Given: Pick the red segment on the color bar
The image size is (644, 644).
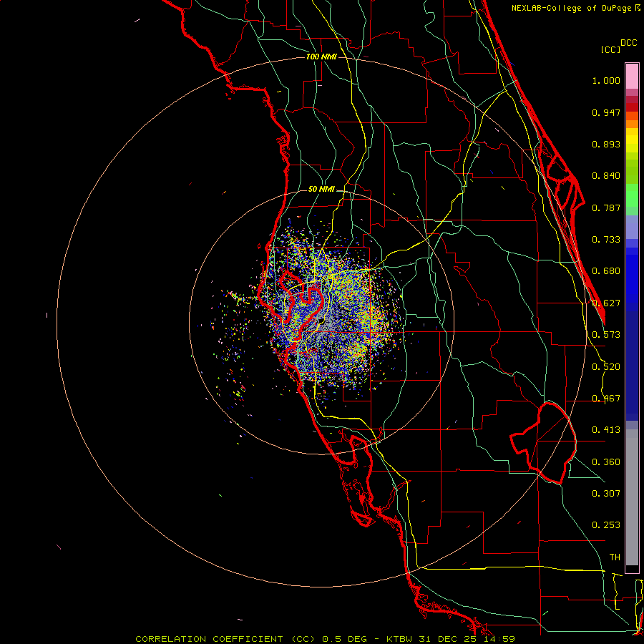Looking at the screenshot, I should [x=632, y=107].
